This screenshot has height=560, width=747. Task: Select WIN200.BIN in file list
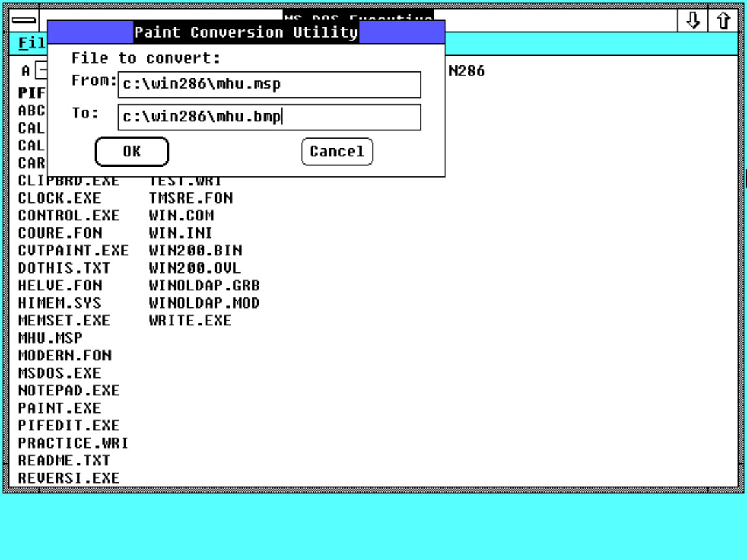195,251
